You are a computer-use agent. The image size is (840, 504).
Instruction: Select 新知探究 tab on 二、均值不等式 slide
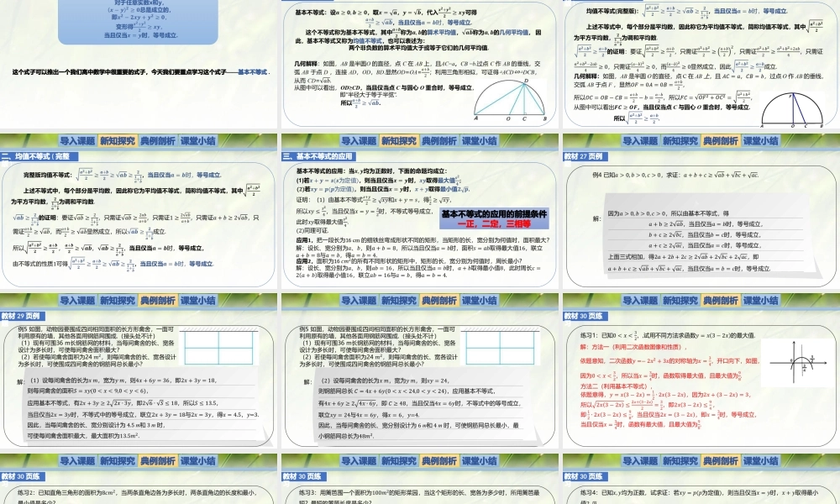pos(118,141)
